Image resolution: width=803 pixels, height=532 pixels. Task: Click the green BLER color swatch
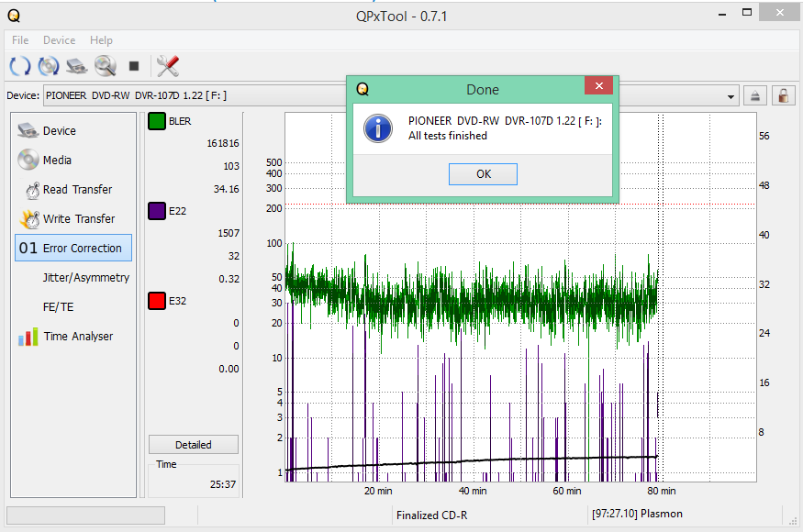[157, 121]
